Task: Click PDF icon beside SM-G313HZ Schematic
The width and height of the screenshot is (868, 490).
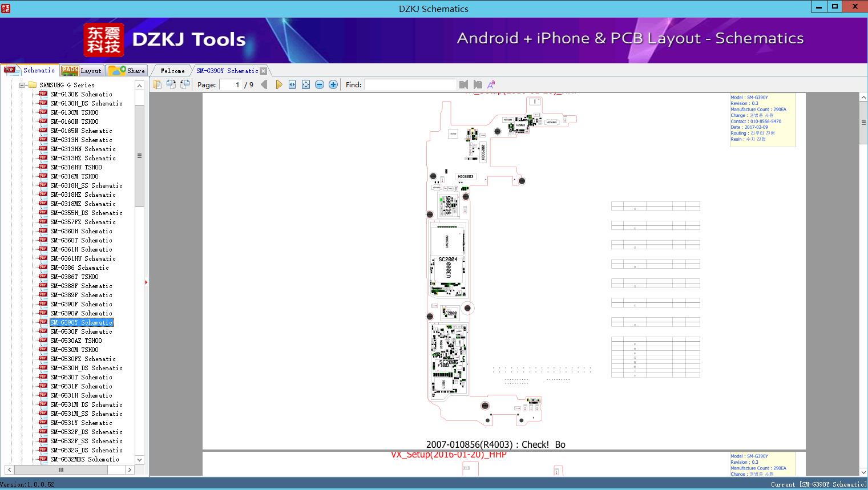Action: [x=43, y=157]
